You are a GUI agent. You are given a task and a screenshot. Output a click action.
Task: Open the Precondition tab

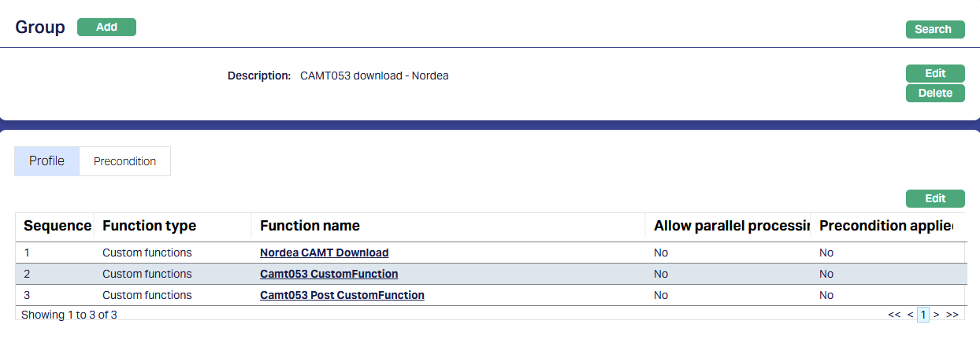point(124,161)
